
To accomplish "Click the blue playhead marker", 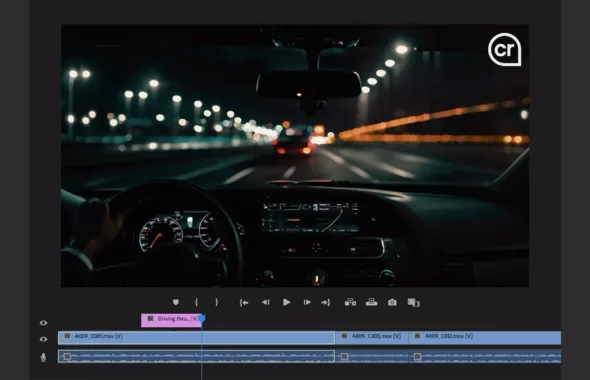I will point(202,319).
